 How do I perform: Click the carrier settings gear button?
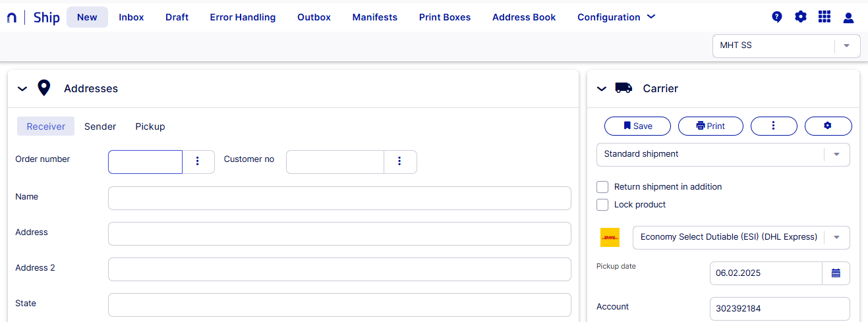(x=828, y=126)
